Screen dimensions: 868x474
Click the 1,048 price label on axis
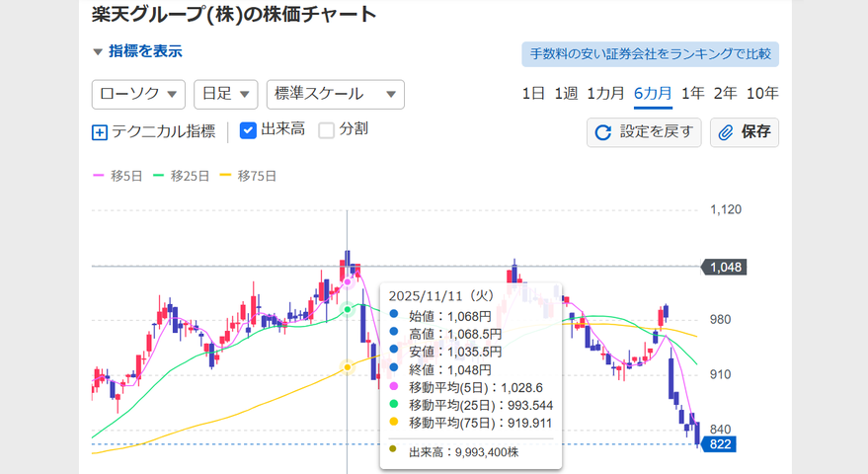point(725,268)
